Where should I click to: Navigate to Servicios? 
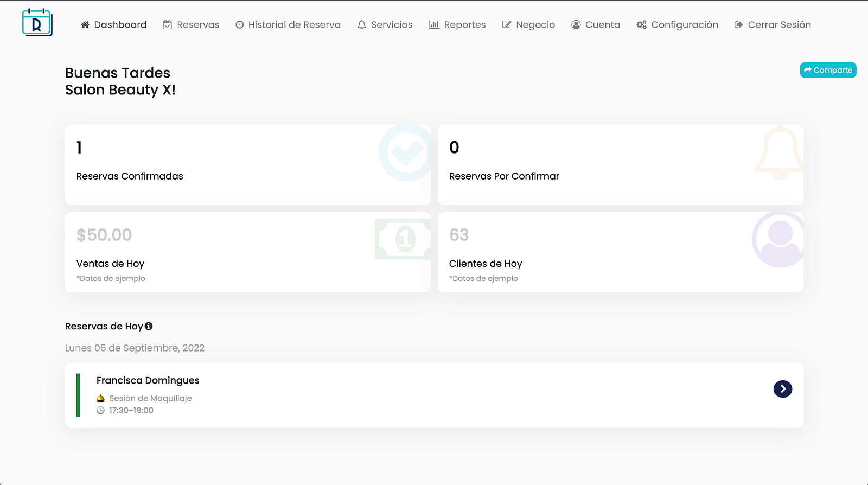(x=385, y=24)
